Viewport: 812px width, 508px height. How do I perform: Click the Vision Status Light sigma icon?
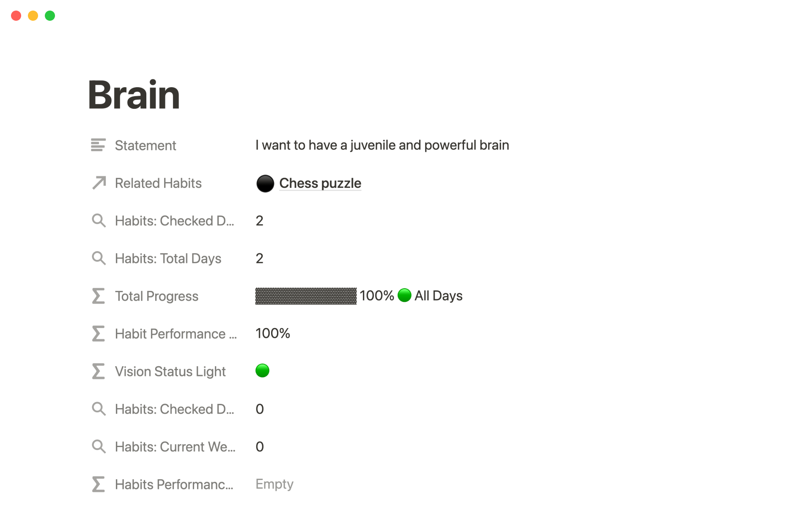pyautogui.click(x=98, y=371)
